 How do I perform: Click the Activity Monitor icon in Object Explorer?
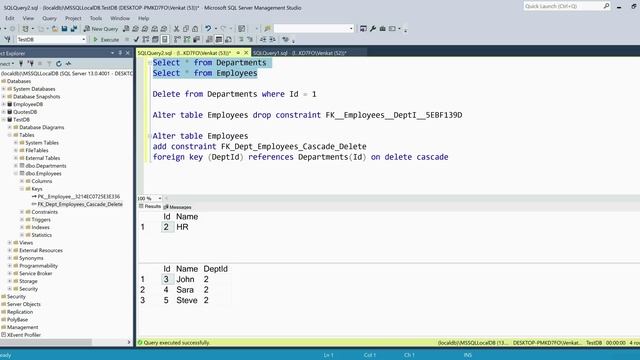coord(68,64)
